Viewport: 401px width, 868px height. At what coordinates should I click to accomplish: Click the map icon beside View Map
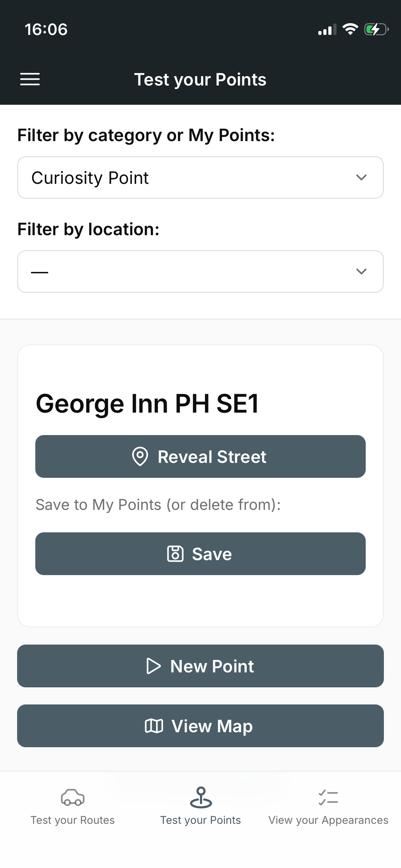[x=154, y=726]
